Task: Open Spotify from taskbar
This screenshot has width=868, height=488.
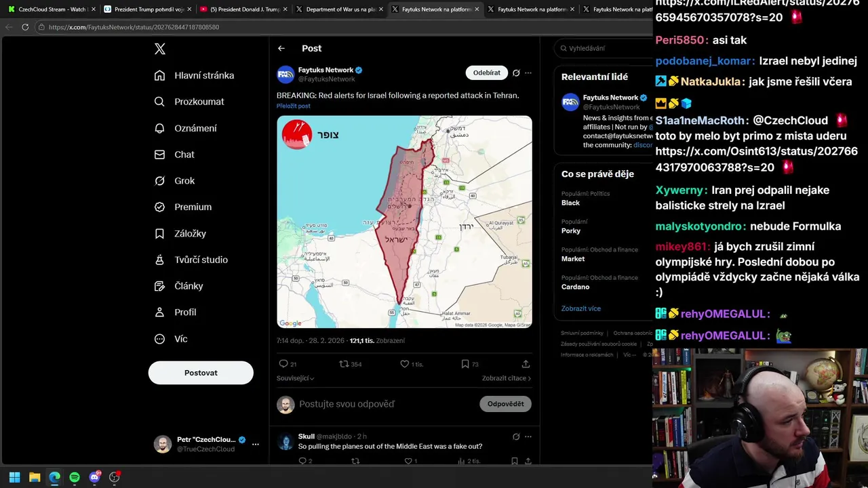Action: pos(75,477)
